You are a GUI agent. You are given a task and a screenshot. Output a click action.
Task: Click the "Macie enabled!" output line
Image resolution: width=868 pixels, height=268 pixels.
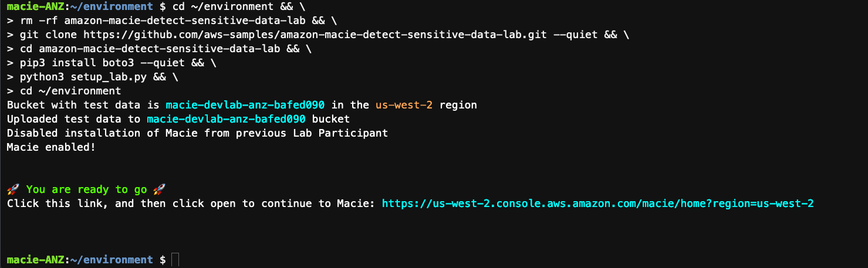coord(51,147)
